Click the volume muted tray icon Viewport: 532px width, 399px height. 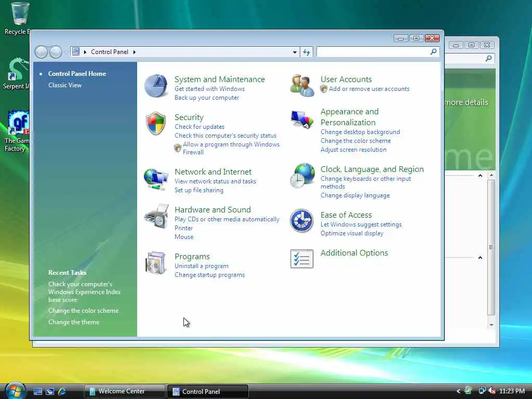[491, 391]
